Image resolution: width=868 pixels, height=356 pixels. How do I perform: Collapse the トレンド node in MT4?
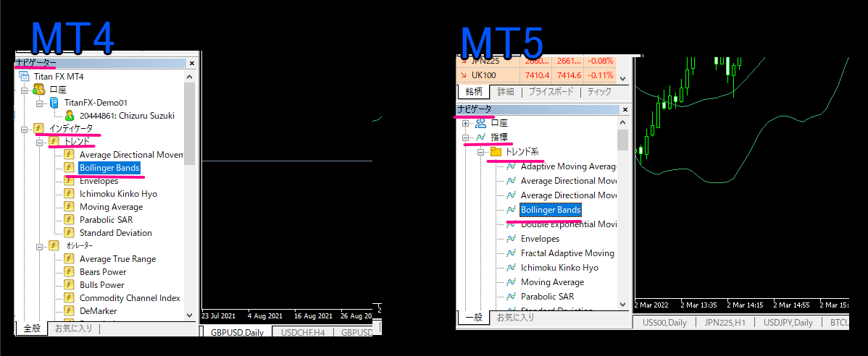tap(39, 142)
